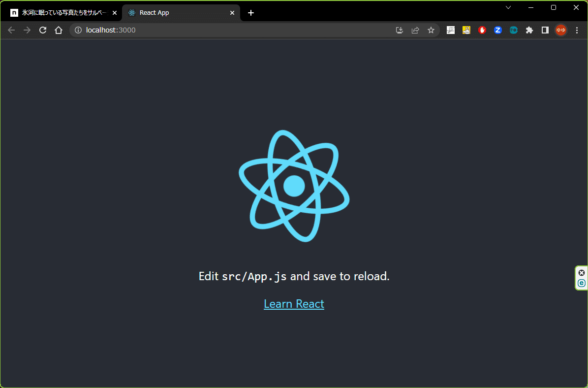Dismiss the side widget with its X
This screenshot has width=588, height=388.
[582, 273]
